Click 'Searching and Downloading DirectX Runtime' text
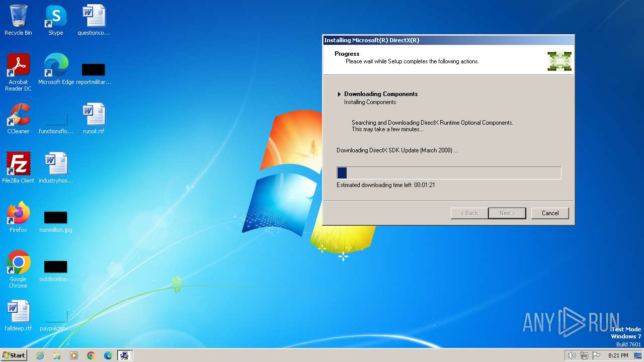 [x=432, y=123]
